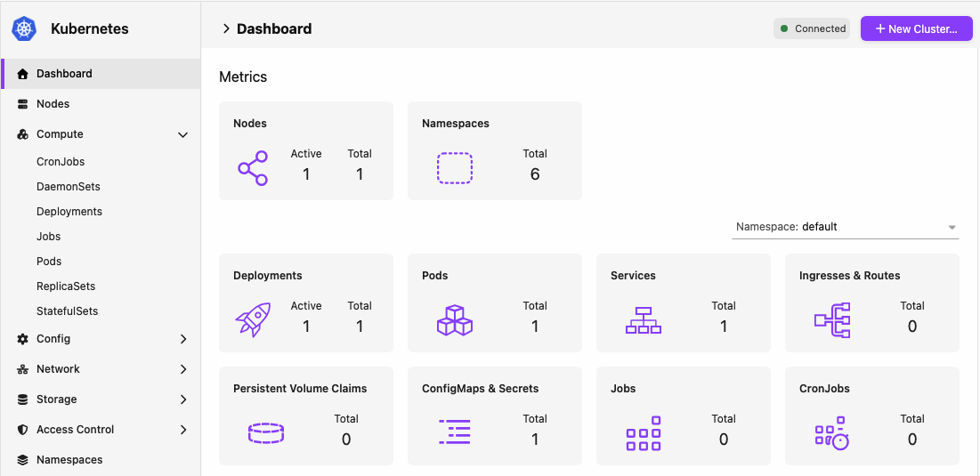Expand the Network section chevron

click(x=183, y=369)
